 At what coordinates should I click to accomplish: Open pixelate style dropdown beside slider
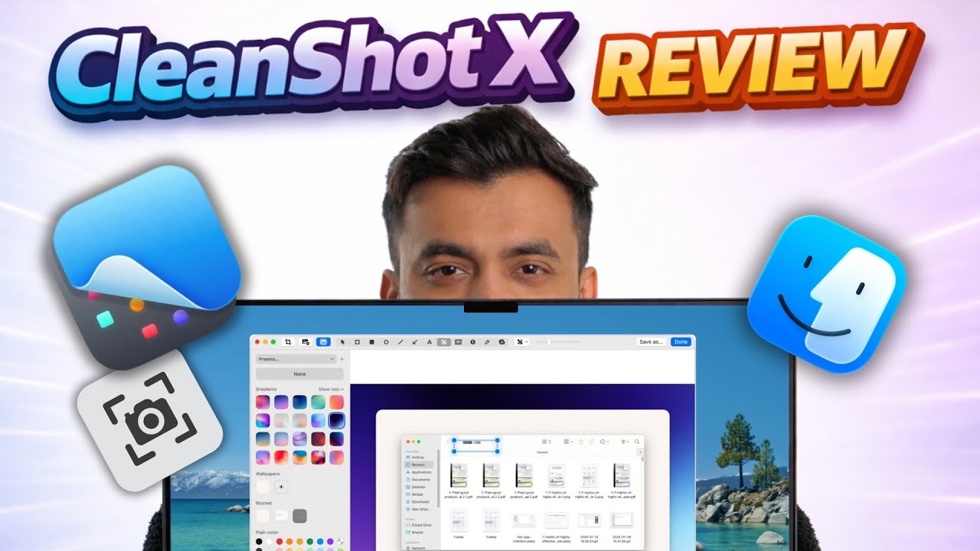[522, 341]
